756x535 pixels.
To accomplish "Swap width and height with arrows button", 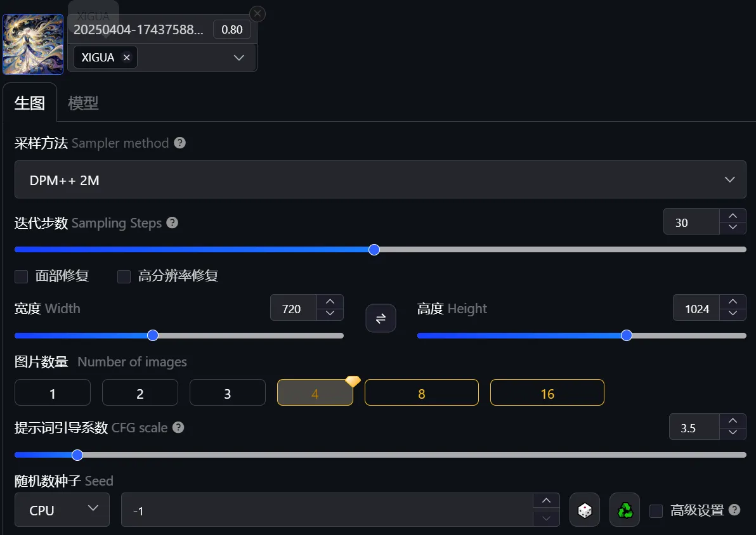I will pyautogui.click(x=381, y=318).
